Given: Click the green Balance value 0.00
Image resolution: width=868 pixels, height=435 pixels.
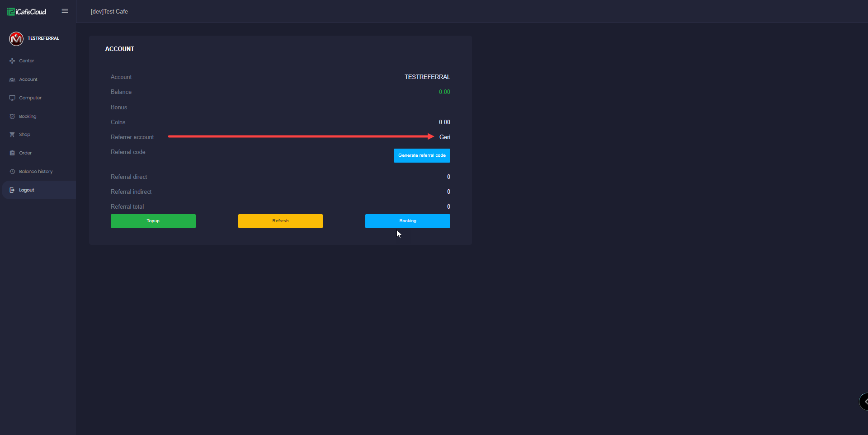Looking at the screenshot, I should pos(444,92).
